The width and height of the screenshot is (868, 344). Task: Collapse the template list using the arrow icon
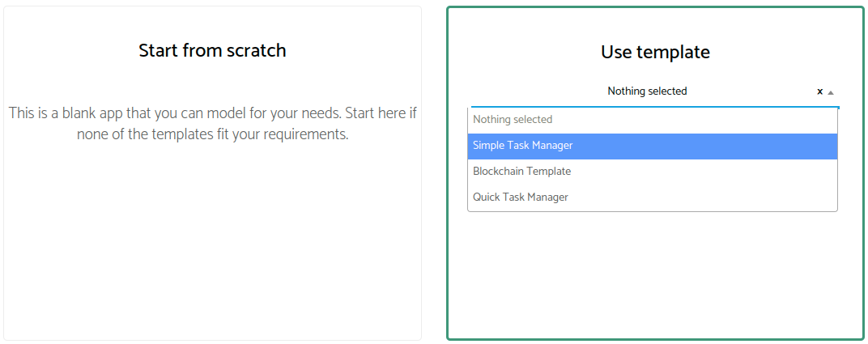(831, 92)
